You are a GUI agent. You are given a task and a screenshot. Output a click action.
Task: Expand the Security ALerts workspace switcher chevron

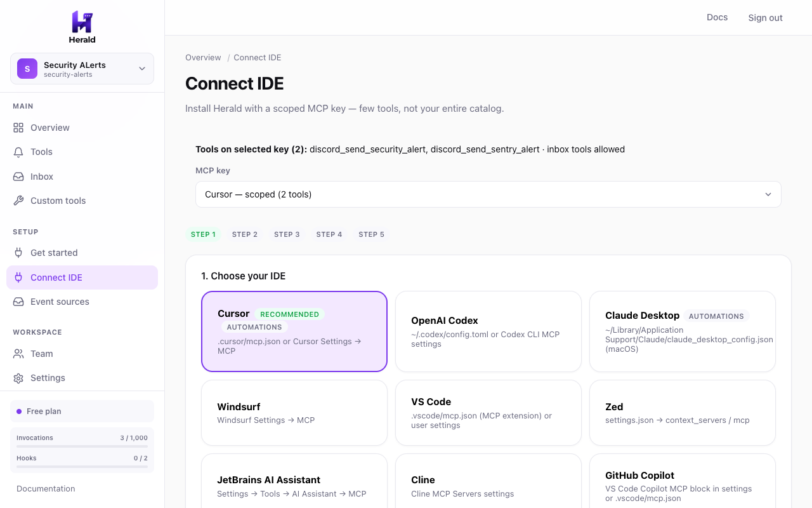tap(142, 69)
